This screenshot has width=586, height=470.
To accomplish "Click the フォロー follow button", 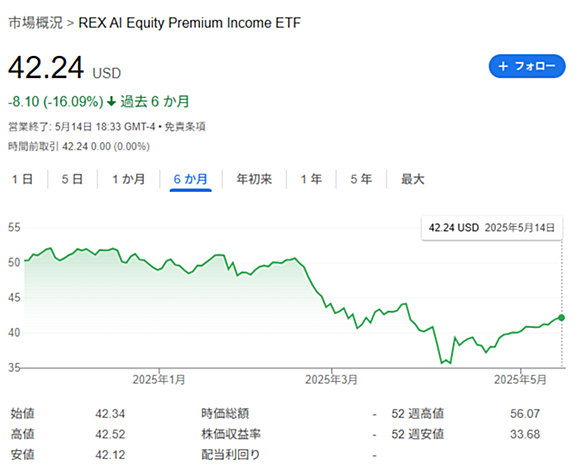I will pos(527,66).
